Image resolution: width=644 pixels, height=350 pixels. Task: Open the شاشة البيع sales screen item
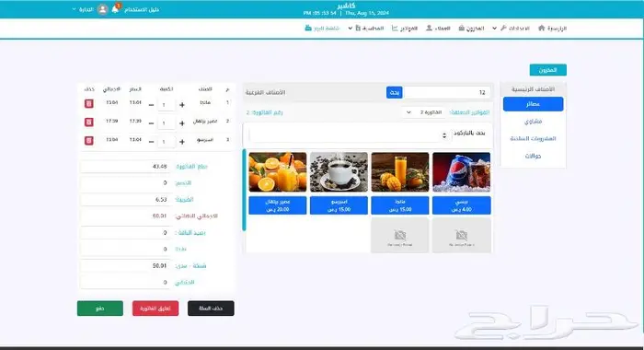point(322,28)
